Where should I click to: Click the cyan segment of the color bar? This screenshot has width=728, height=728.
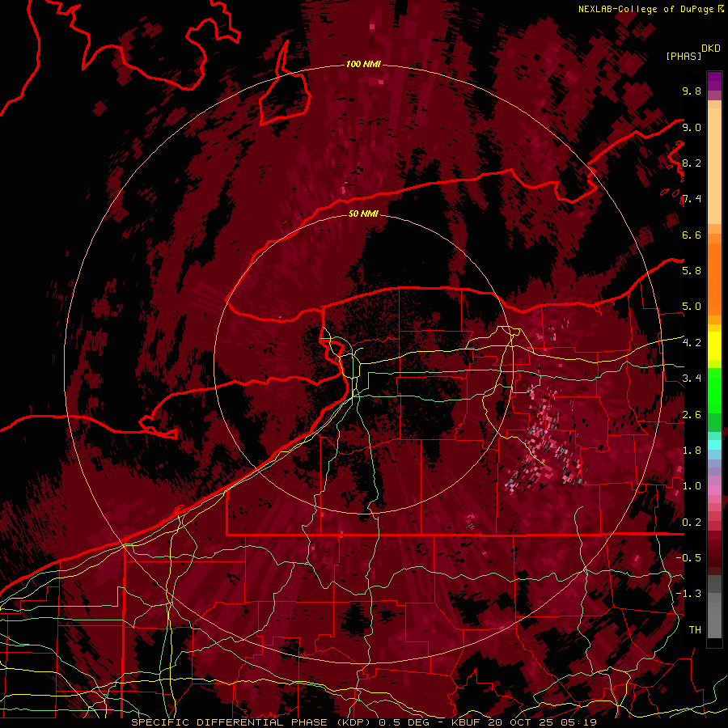pyautogui.click(x=714, y=445)
